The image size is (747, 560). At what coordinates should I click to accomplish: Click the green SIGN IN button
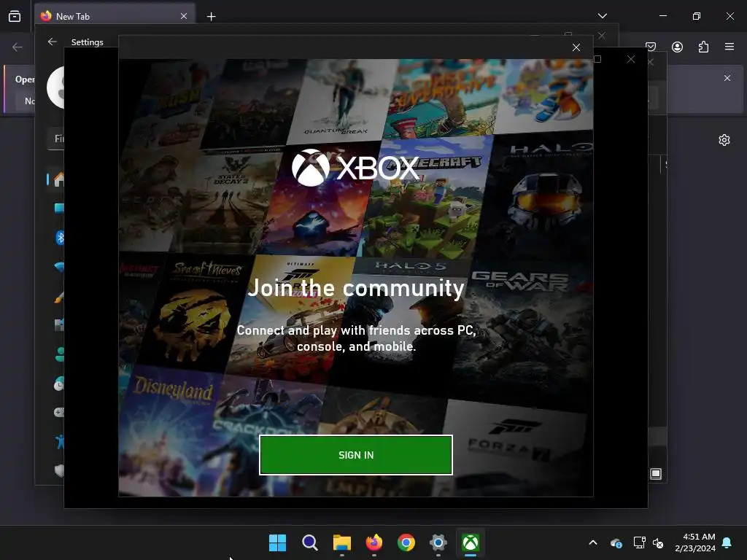click(356, 455)
